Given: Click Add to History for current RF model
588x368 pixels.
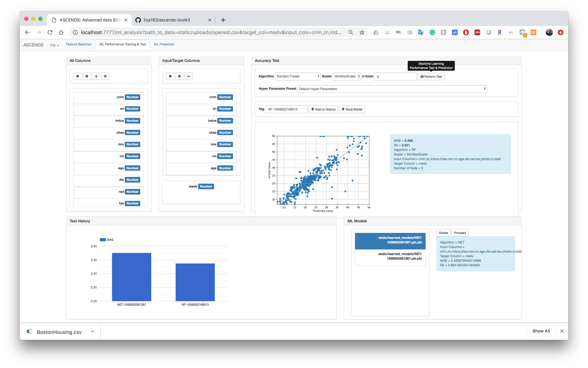Looking at the screenshot, I should 323,109.
